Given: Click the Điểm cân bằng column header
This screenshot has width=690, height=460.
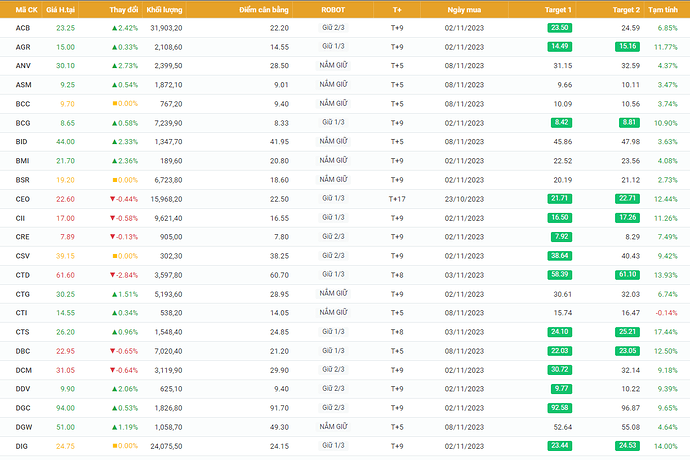Looking at the screenshot, I should click(265, 9).
